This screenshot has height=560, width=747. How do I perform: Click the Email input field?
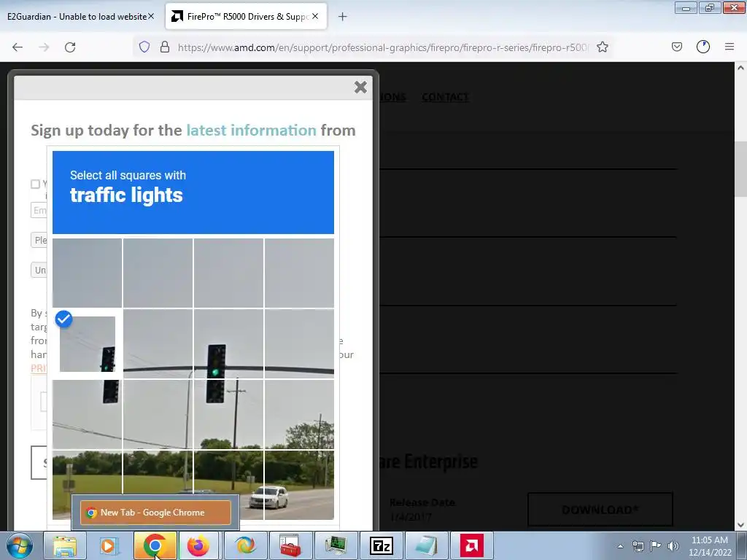pos(39,210)
